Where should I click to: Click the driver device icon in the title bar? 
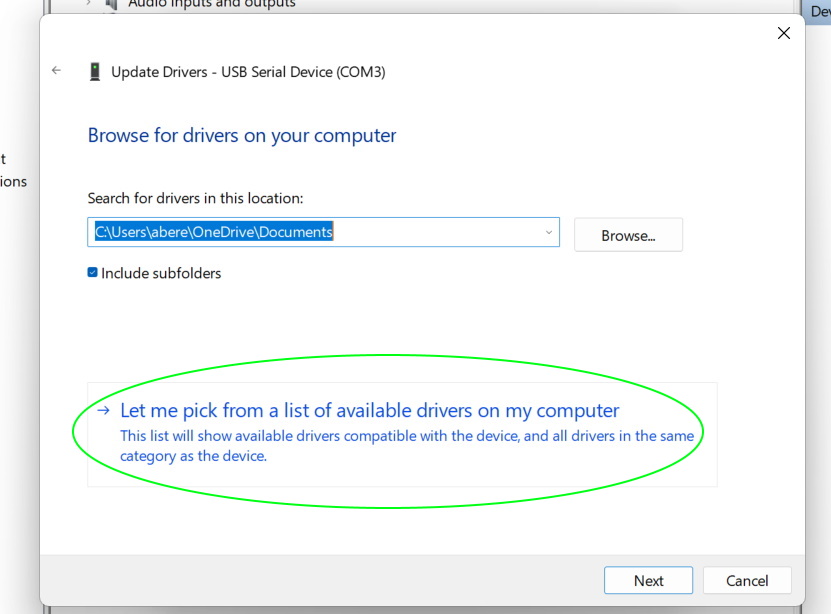[x=95, y=71]
